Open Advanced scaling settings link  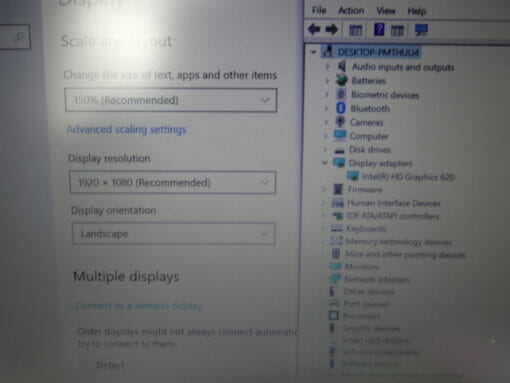(x=126, y=129)
